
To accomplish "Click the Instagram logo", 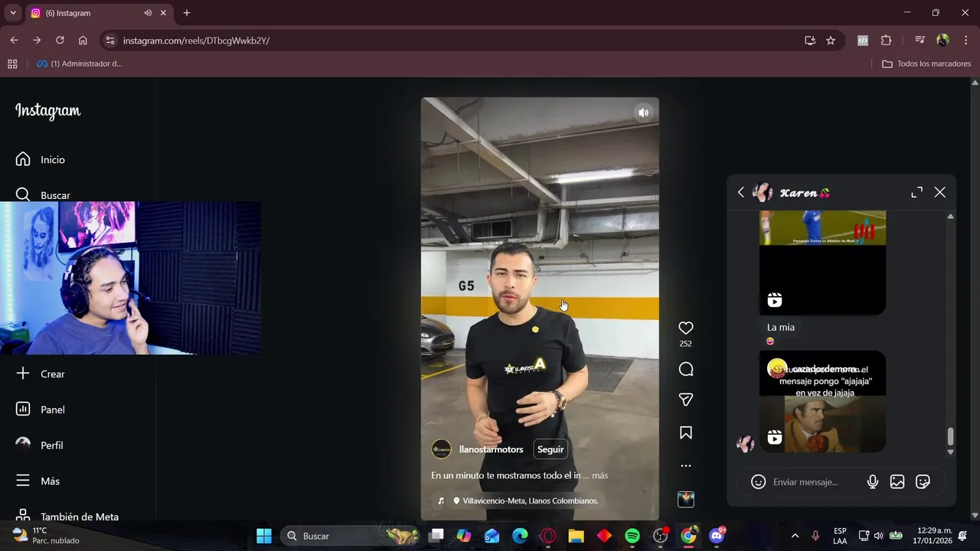I will (x=47, y=111).
